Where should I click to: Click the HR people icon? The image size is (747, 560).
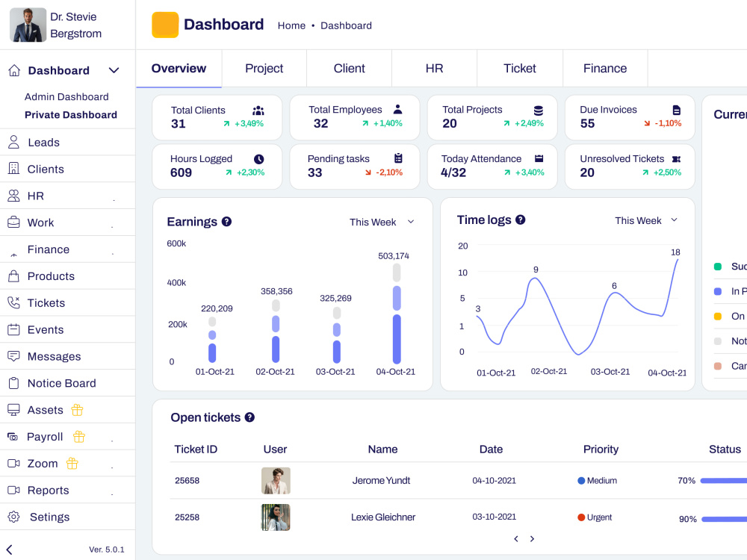point(13,196)
